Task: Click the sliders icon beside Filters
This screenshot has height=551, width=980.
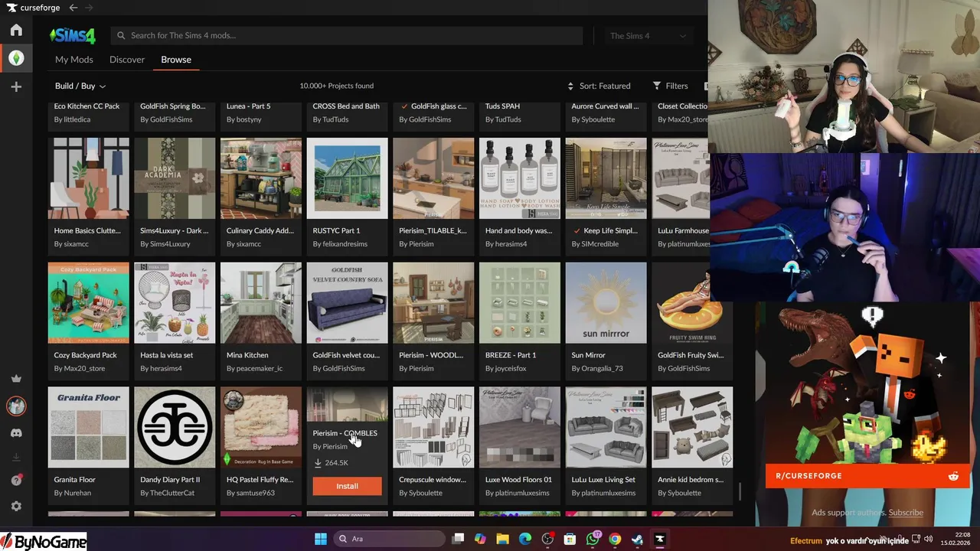Action: point(657,86)
